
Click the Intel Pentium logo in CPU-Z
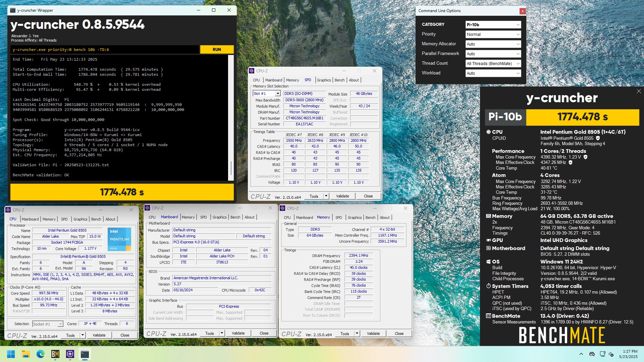tap(119, 239)
